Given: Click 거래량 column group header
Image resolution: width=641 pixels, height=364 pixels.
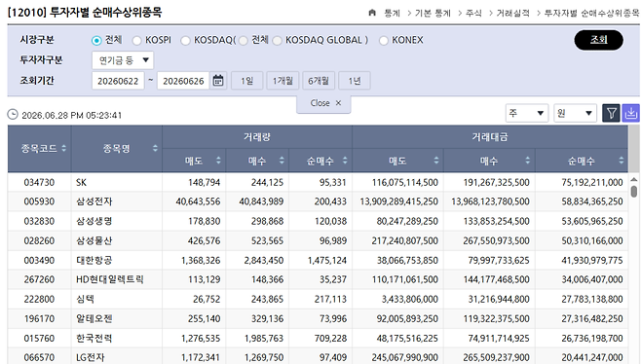Looking at the screenshot, I should point(257,137).
